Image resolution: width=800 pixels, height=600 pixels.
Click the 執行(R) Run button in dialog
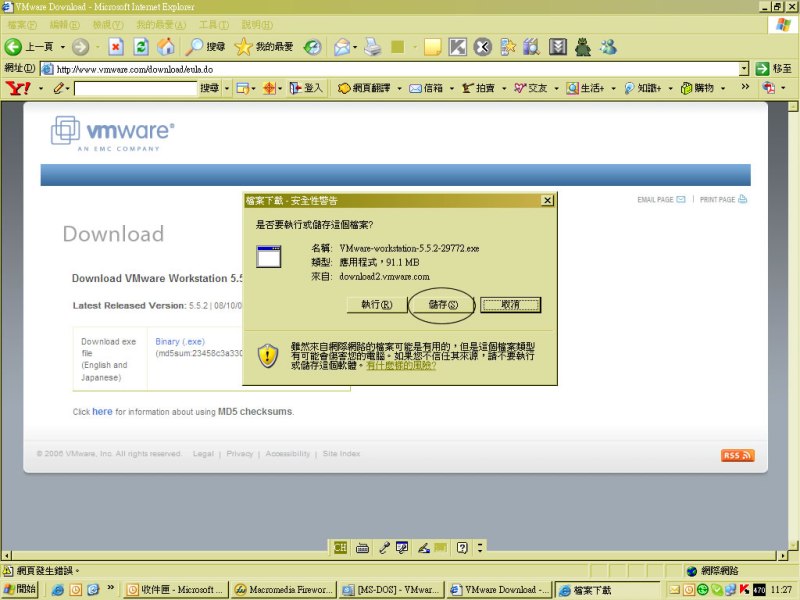(377, 305)
